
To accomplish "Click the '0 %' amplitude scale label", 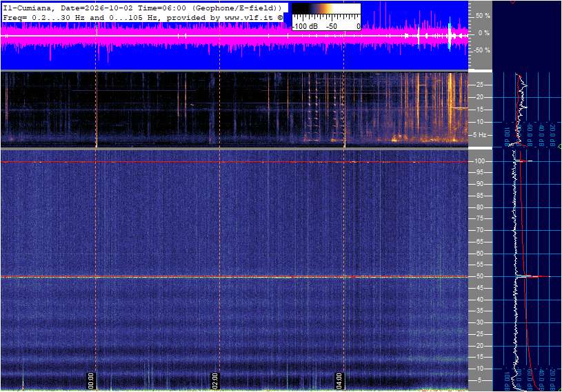I will pyautogui.click(x=484, y=33).
